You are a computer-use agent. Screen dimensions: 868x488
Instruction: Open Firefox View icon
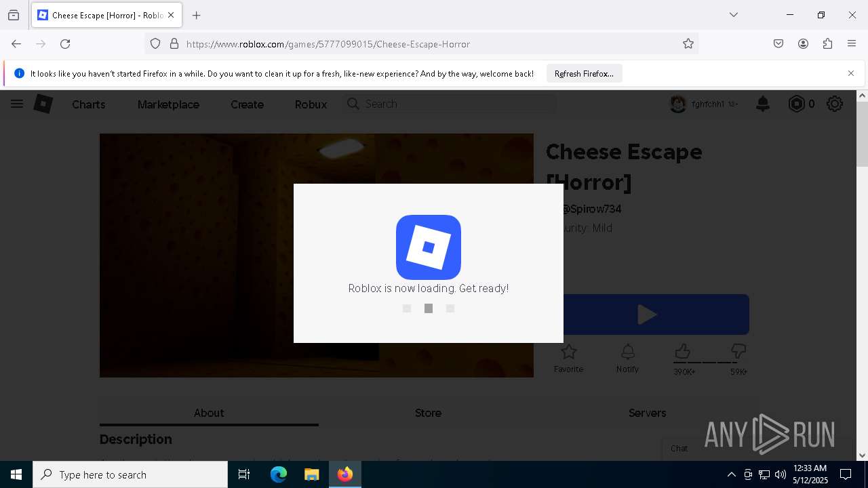click(14, 15)
